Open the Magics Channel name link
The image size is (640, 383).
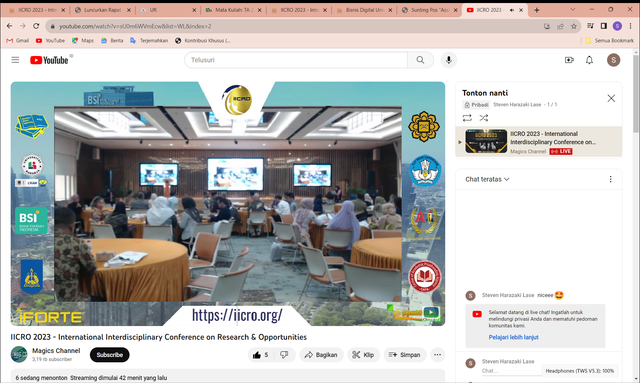point(56,351)
